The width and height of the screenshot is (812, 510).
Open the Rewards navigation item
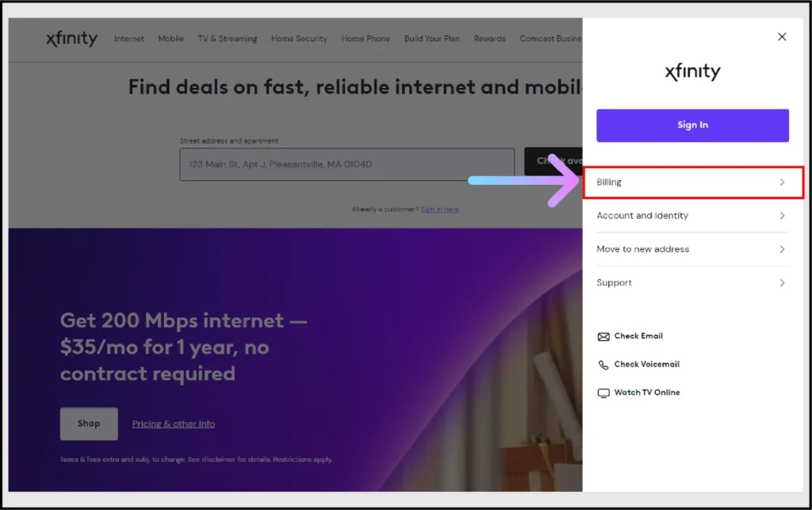(489, 39)
